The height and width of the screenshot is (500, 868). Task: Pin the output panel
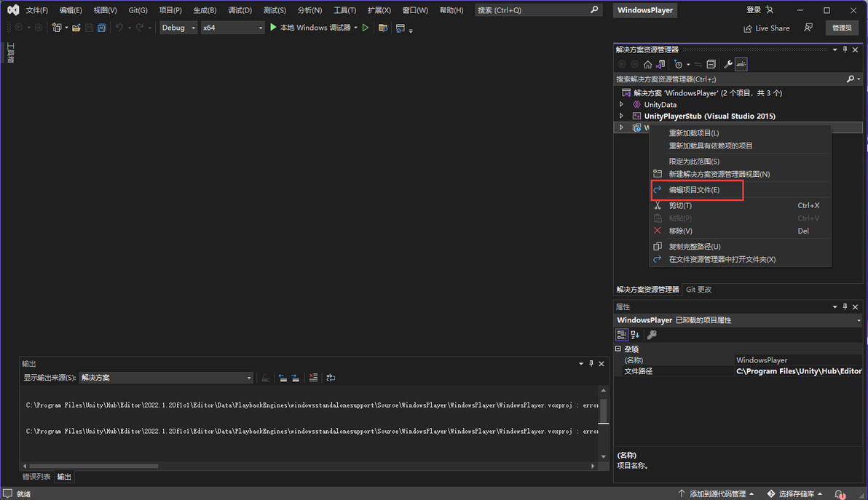pos(591,363)
